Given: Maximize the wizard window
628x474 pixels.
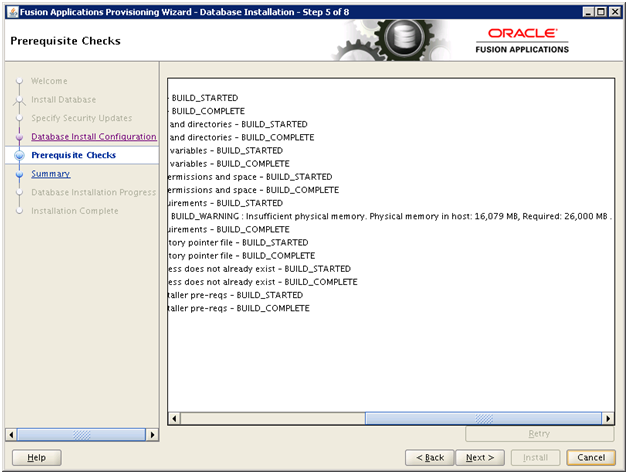Looking at the screenshot, I should [601, 12].
